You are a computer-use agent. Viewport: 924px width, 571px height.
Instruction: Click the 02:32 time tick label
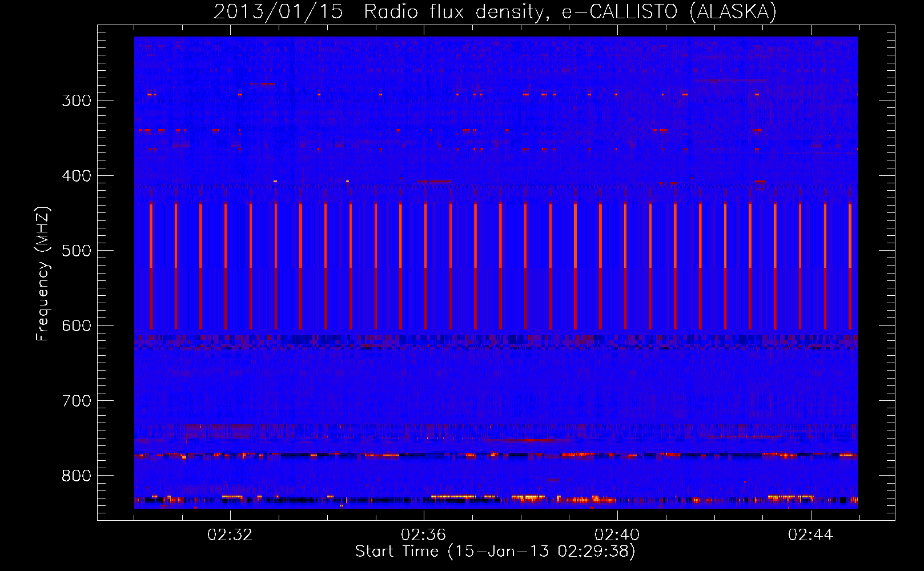230,535
